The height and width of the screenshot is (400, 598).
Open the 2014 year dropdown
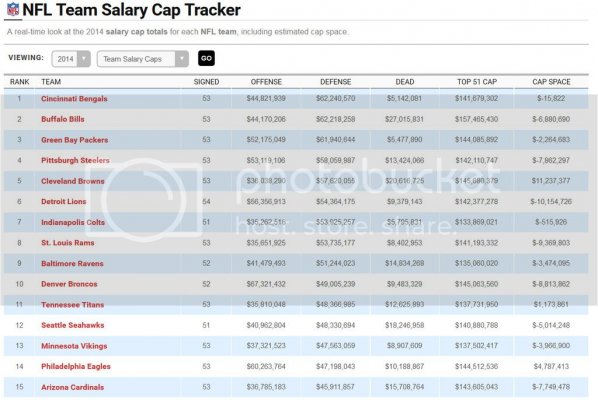(71, 59)
